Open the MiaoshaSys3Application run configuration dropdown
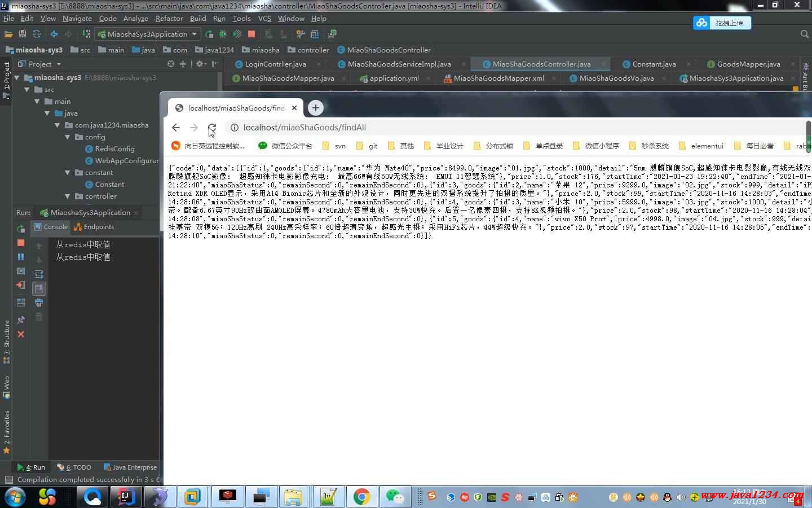Screen dimensions: 812x508 [x=148, y=34]
